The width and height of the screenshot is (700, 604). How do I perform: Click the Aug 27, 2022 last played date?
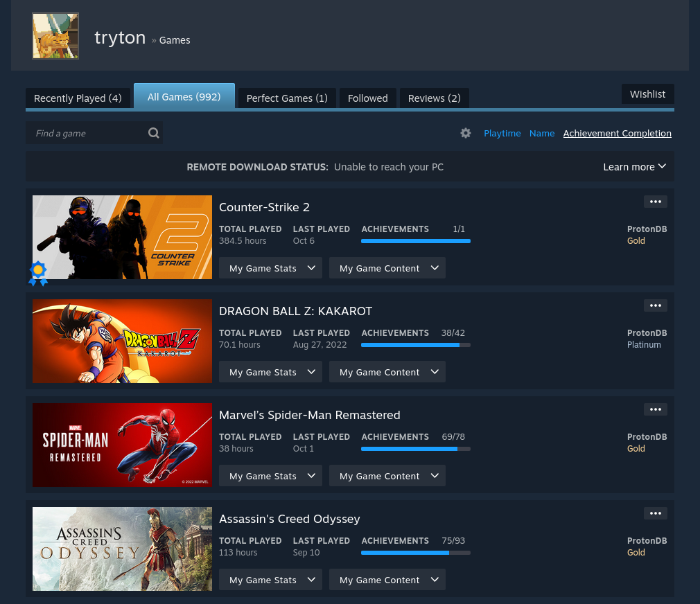tap(320, 345)
